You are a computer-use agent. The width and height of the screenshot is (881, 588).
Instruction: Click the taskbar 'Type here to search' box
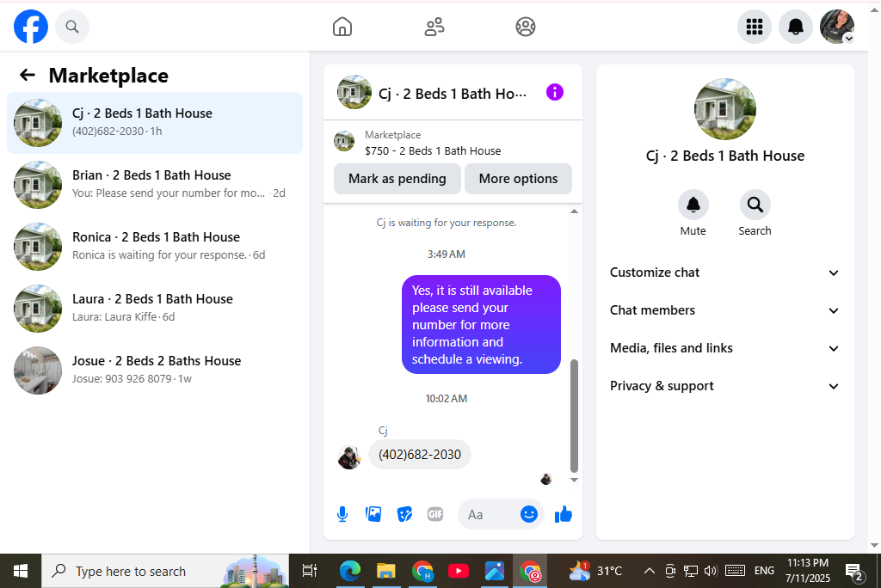point(165,571)
